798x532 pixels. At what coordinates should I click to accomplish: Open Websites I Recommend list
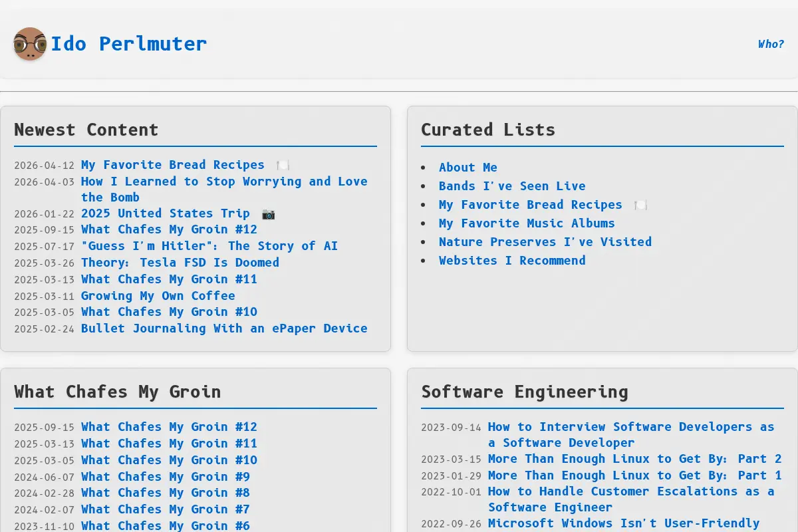(512, 261)
